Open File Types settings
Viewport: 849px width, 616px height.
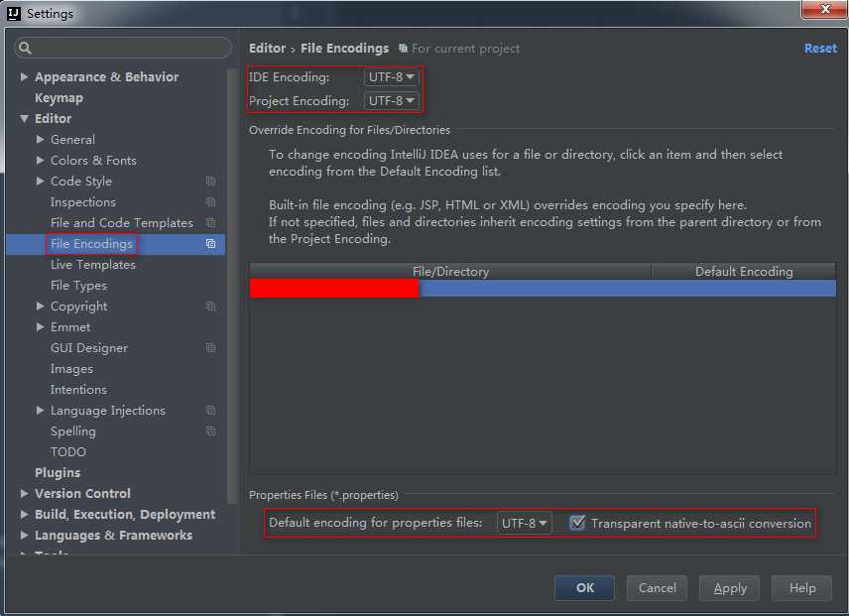coord(78,286)
